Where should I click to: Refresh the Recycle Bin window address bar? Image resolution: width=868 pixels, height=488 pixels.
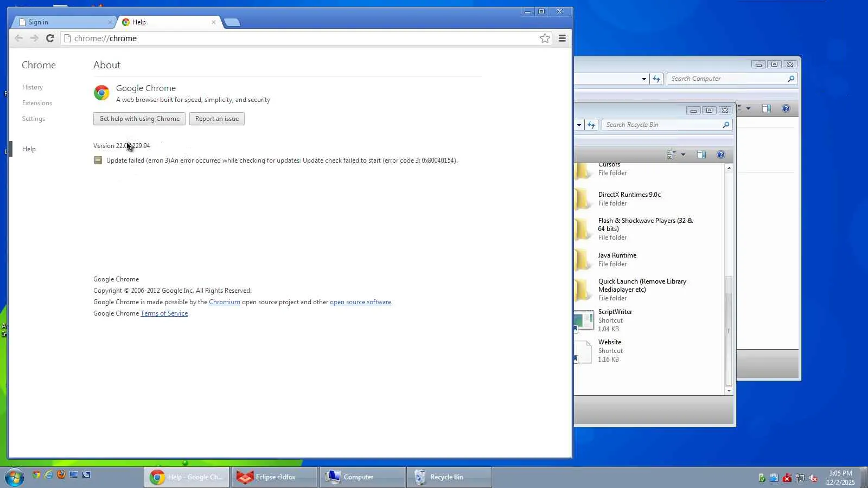click(x=591, y=125)
